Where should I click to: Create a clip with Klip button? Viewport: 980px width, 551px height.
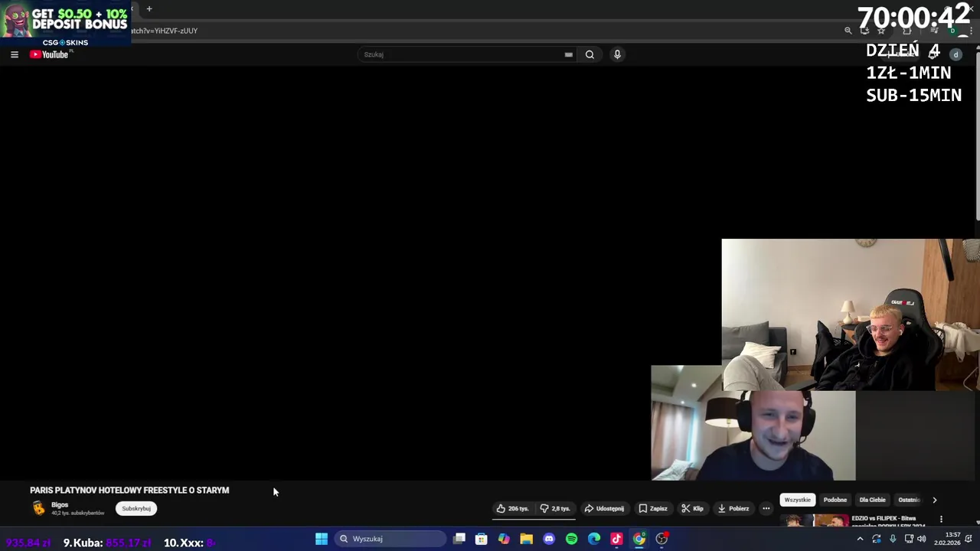(692, 508)
